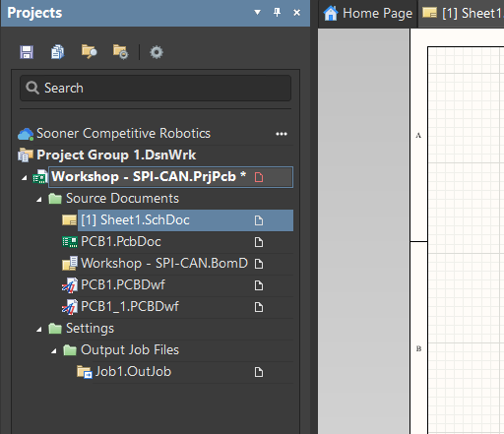This screenshot has height=434, width=504.
Task: Click the Compile/Save All documents icon
Action: (58, 52)
